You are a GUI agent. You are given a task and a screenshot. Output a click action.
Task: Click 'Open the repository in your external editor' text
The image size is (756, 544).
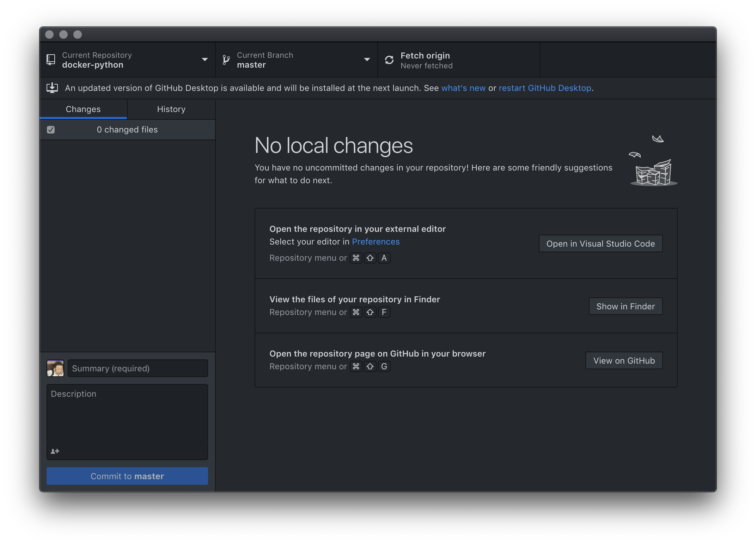click(x=358, y=229)
